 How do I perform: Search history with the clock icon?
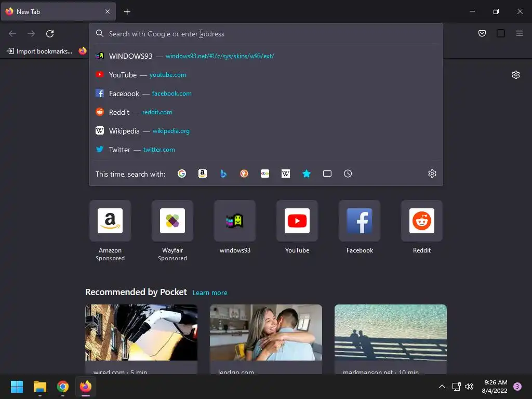coord(348,174)
